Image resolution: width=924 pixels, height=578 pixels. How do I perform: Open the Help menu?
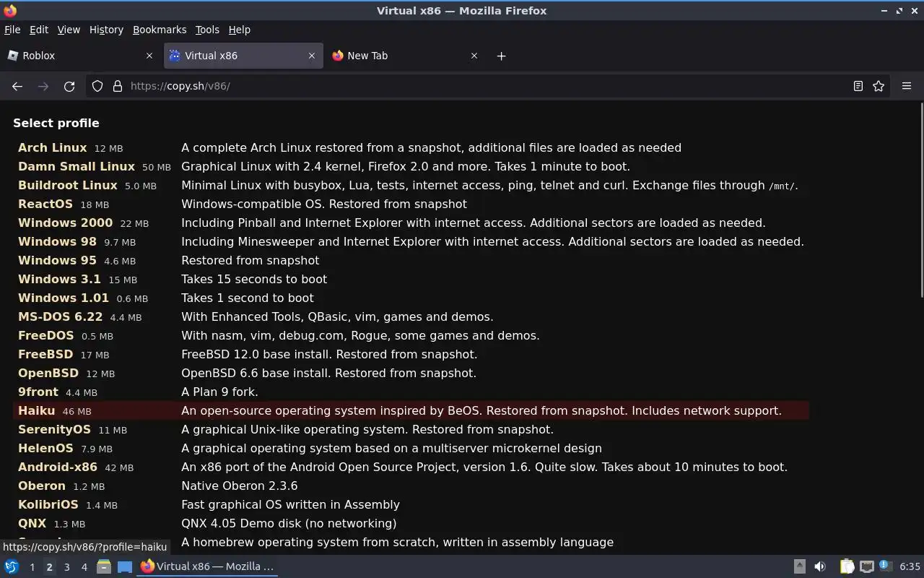click(x=239, y=30)
